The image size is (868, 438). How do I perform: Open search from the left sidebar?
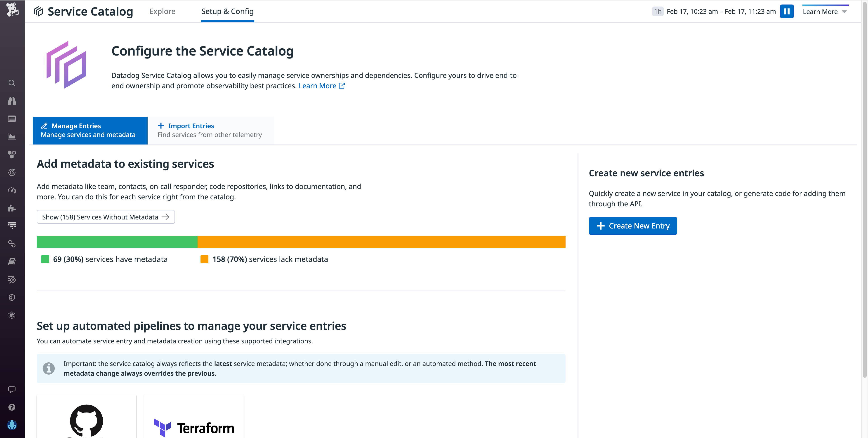click(12, 83)
